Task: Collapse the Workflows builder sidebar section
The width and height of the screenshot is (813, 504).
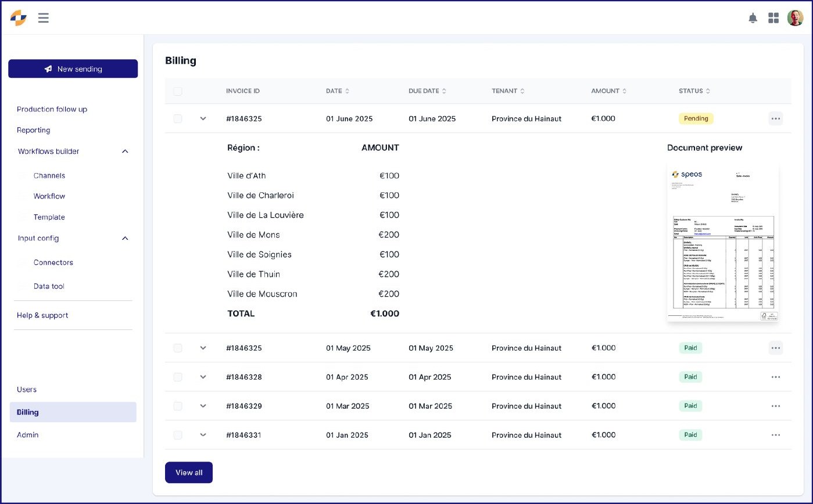Action: point(125,152)
